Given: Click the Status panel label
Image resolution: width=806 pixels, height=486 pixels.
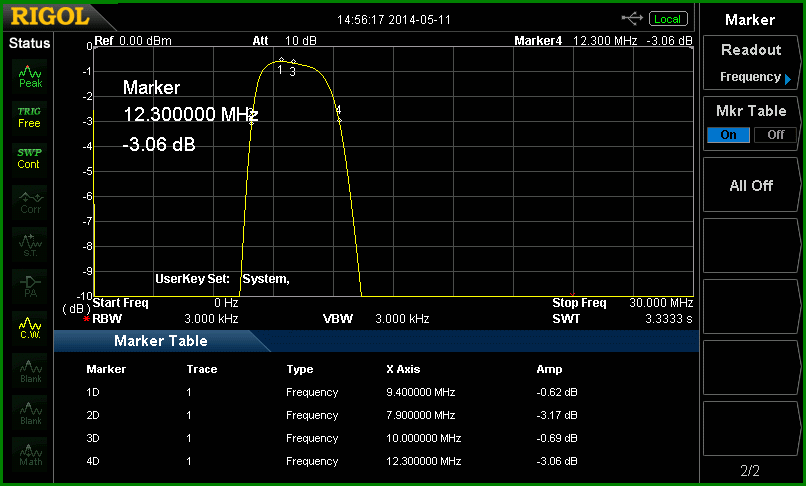Looking at the screenshot, I should click(x=29, y=43).
